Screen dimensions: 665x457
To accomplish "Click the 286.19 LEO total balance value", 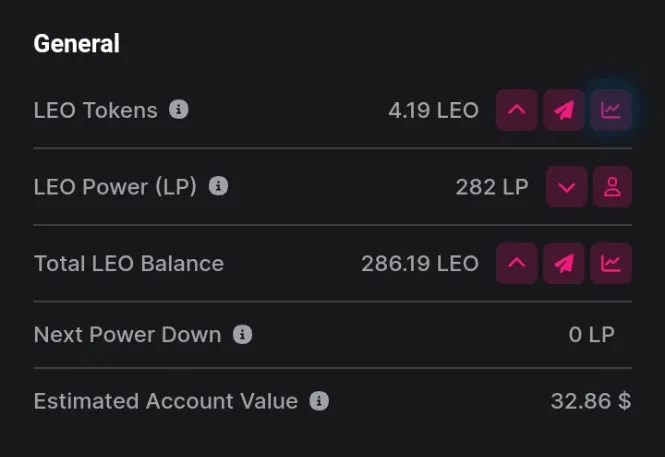I will point(420,263).
